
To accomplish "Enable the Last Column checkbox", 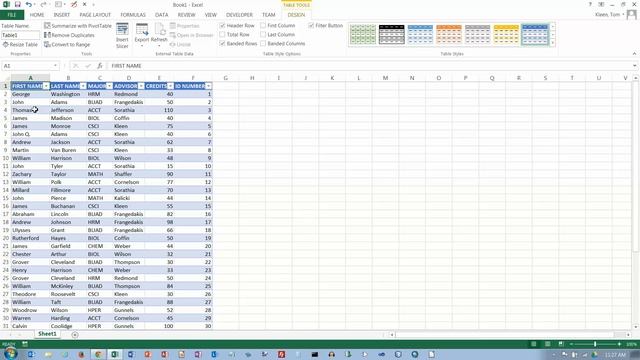I will 263,34.
